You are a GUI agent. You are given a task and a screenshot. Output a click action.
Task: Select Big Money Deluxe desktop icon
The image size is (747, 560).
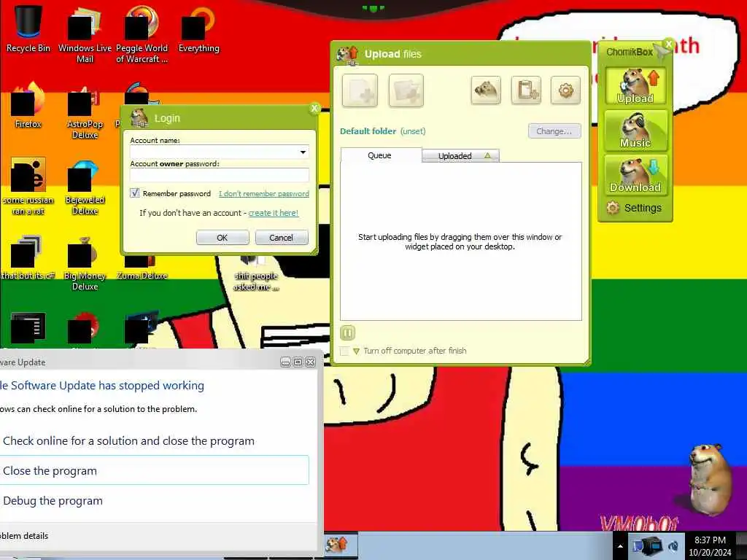[85, 262]
